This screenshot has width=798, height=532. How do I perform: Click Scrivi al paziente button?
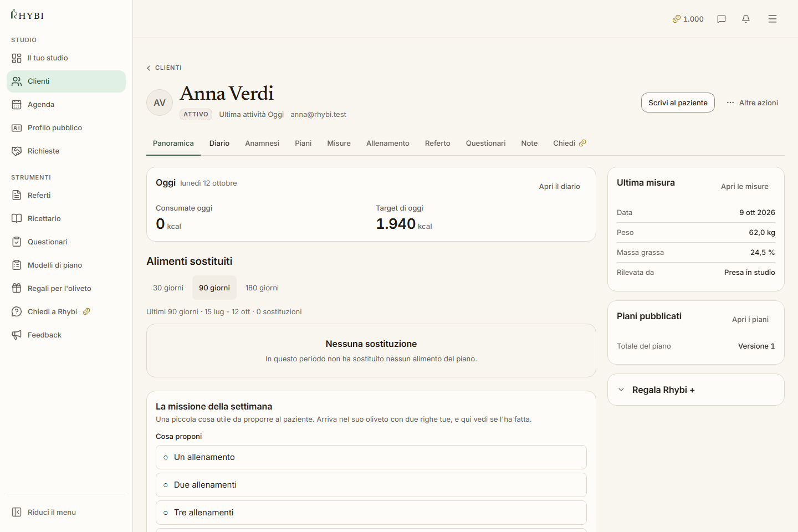click(678, 103)
